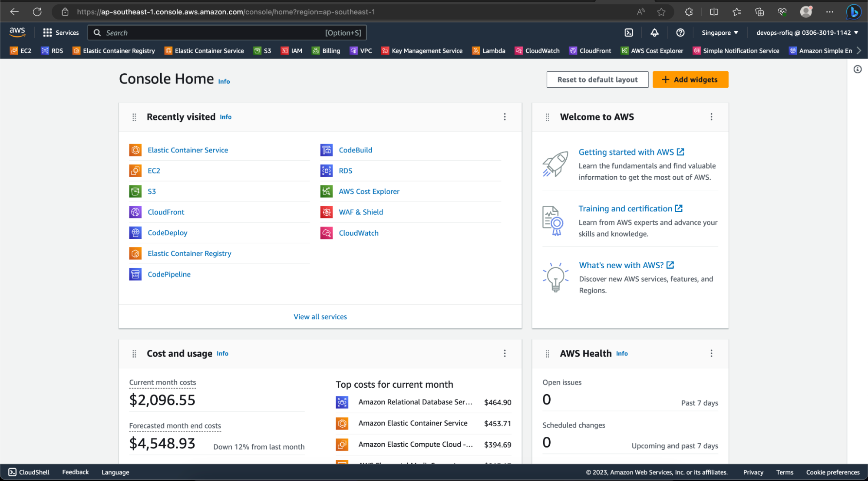Click the CloudFront icon in Recently visited
Viewport: 868px width, 481px height.
pos(135,212)
